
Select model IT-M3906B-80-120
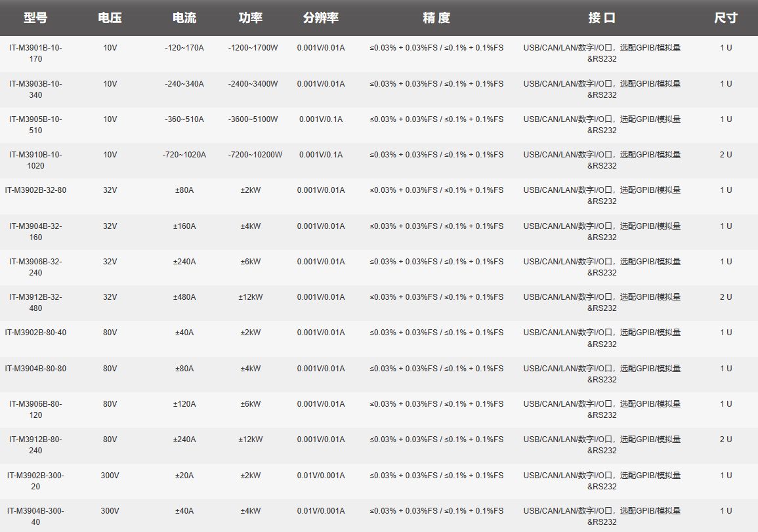(36, 409)
